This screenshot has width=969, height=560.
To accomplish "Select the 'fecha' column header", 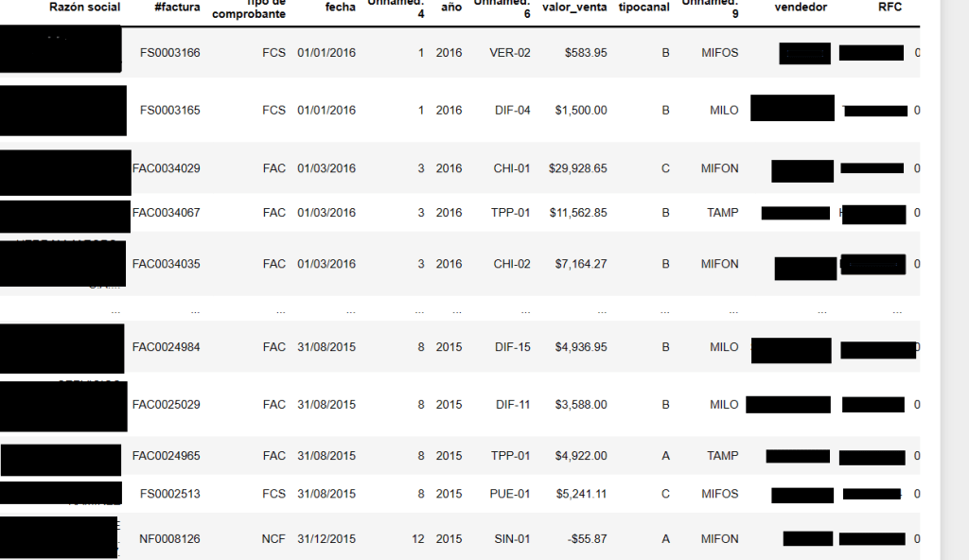I will click(x=340, y=8).
